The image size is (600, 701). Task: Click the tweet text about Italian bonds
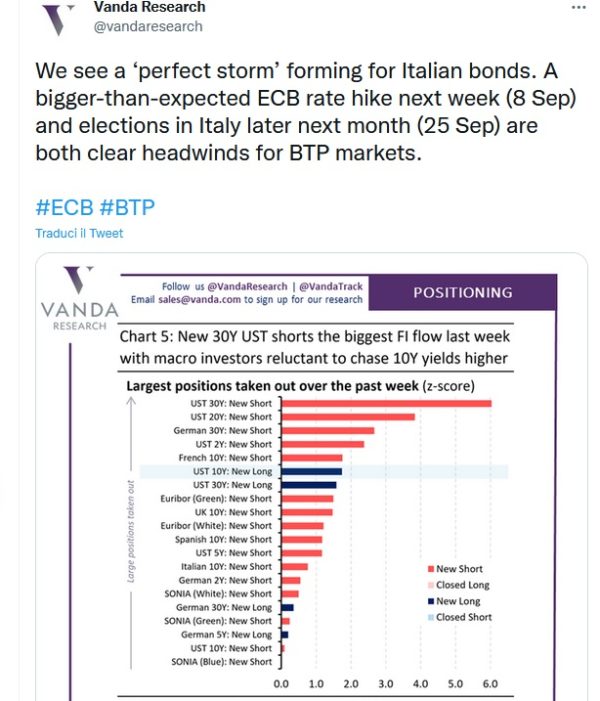pyautogui.click(x=306, y=112)
